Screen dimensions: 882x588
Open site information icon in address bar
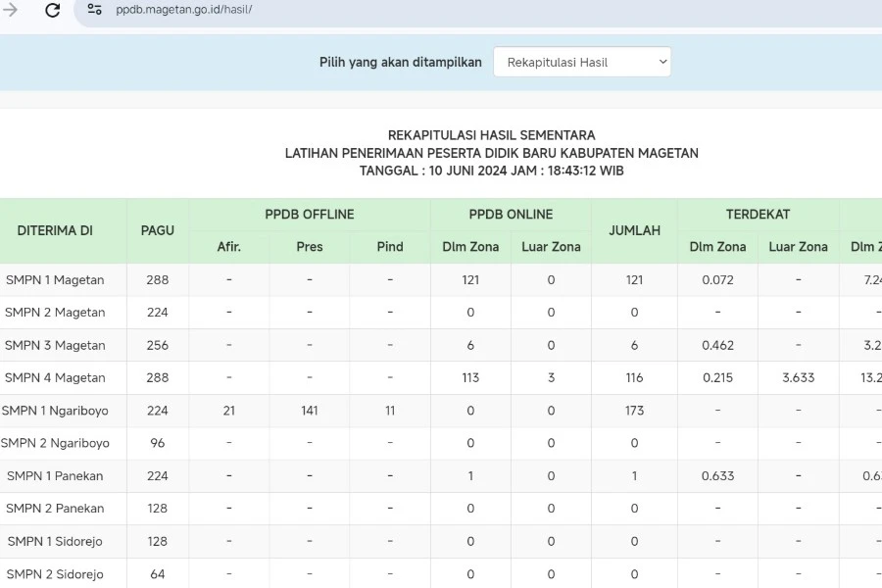94,9
